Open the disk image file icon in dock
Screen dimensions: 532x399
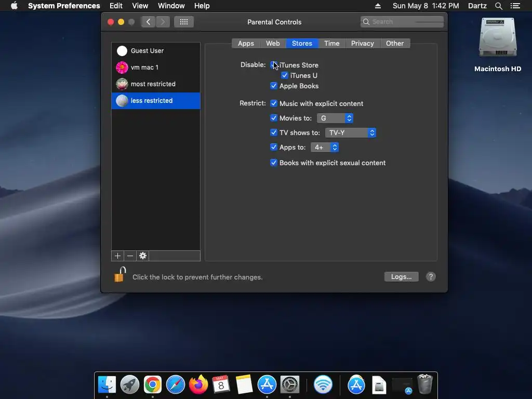pyautogui.click(x=379, y=384)
